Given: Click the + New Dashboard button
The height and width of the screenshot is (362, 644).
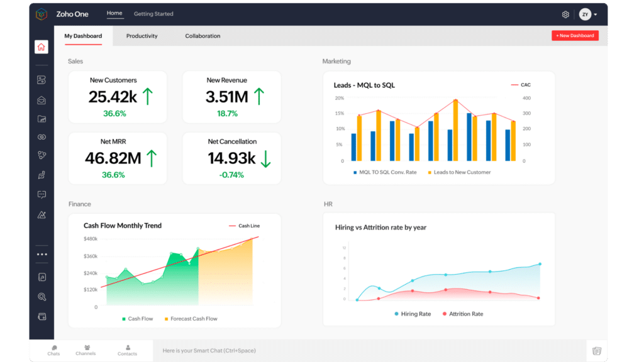Looking at the screenshot, I should pyautogui.click(x=574, y=35).
